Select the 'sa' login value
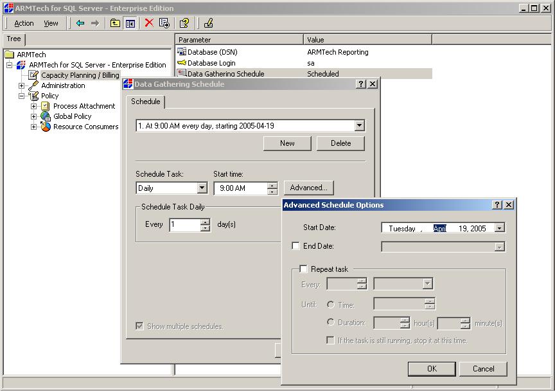 tap(310, 63)
